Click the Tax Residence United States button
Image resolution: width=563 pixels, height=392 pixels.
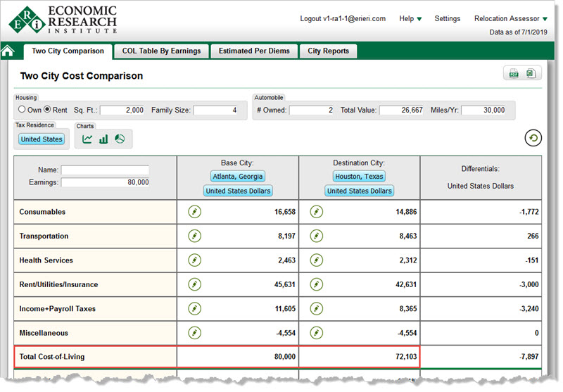(42, 139)
